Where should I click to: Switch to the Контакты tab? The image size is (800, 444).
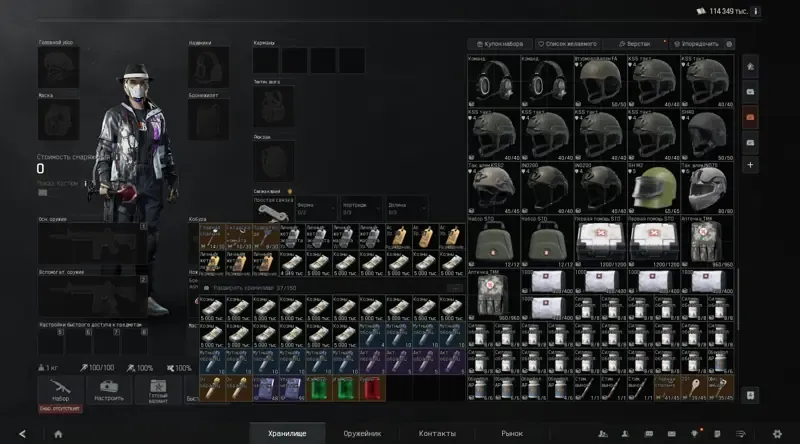pos(437,433)
